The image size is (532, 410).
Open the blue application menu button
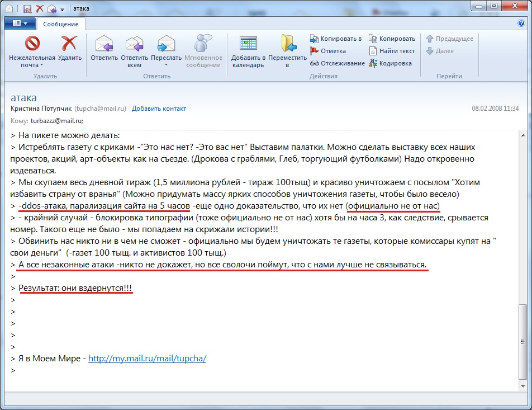click(x=20, y=23)
